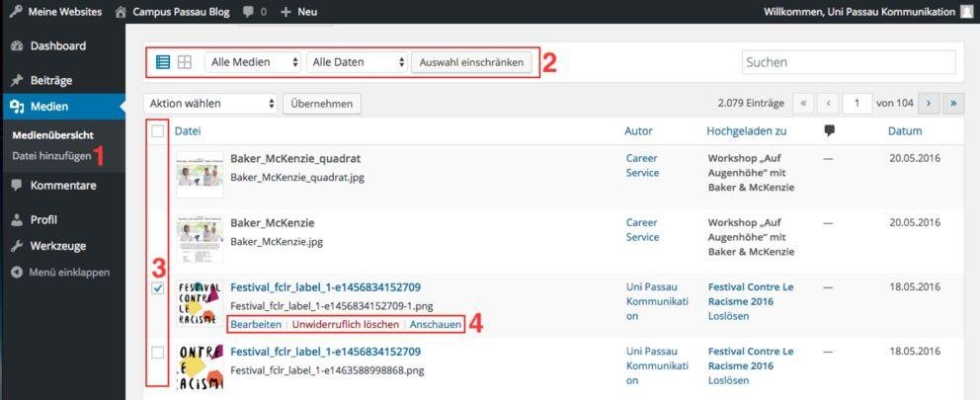Open the Alle Daten dropdown
This screenshot has width=980, height=400.
[357, 62]
